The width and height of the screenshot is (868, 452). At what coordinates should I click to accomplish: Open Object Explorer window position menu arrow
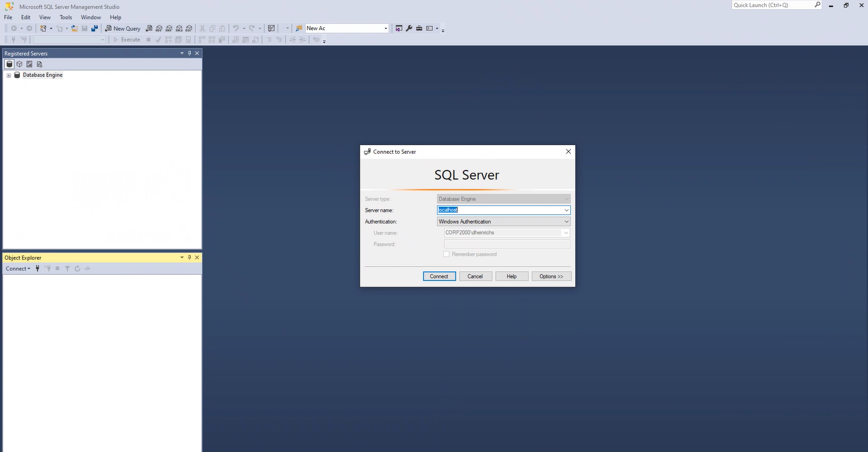point(182,257)
